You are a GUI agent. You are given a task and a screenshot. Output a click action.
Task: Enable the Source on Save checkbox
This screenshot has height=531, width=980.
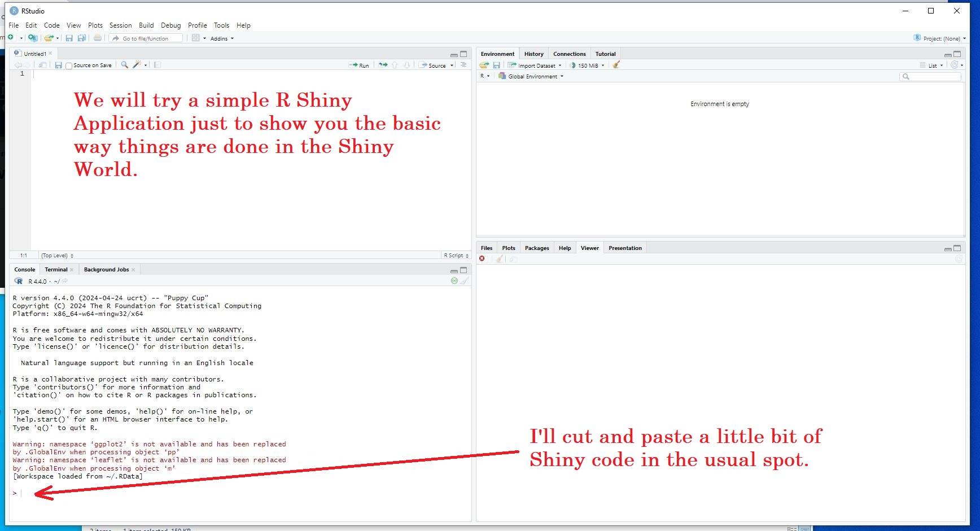[69, 65]
